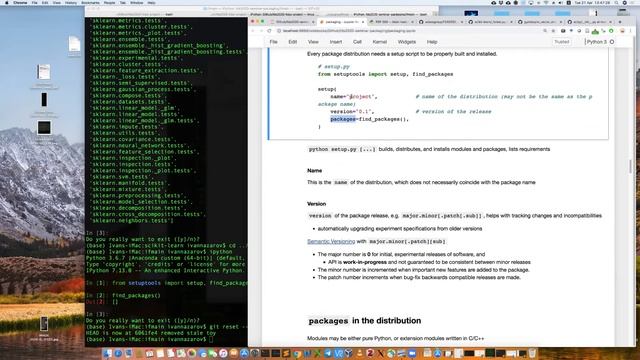Open Zoom from the Dock
This screenshot has width=640, height=360.
[x=412, y=353]
